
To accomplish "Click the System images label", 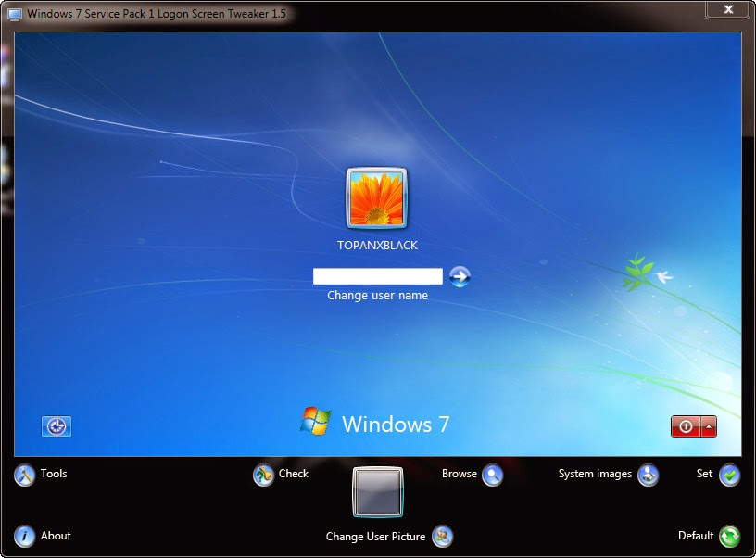I will click(x=595, y=474).
